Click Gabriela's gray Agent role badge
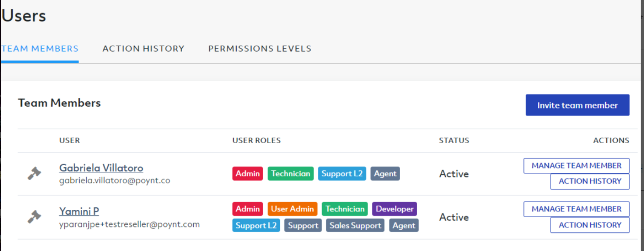The image size is (644, 251). (x=385, y=174)
